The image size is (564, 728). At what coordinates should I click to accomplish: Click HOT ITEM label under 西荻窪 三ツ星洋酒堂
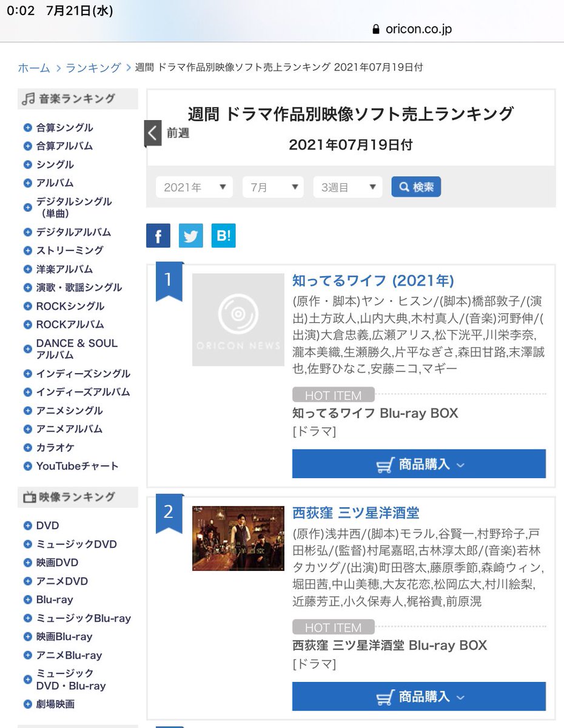[x=333, y=627]
